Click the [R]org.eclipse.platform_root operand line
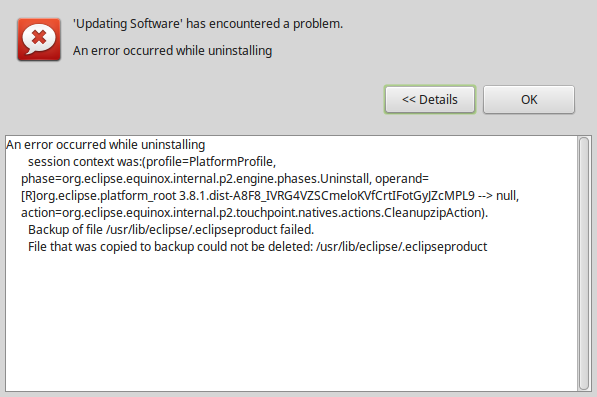 pos(270,196)
